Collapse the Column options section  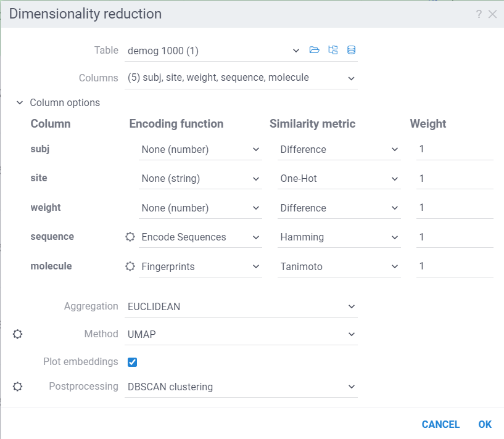[19, 102]
